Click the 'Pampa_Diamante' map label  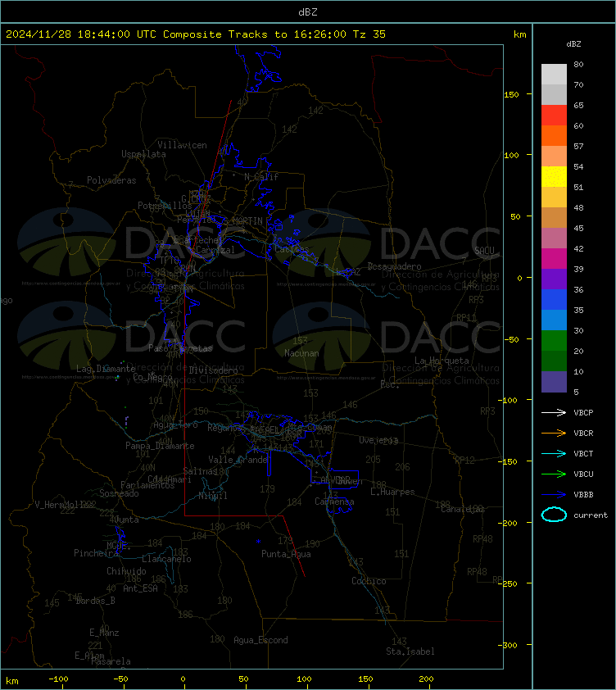[x=160, y=446]
